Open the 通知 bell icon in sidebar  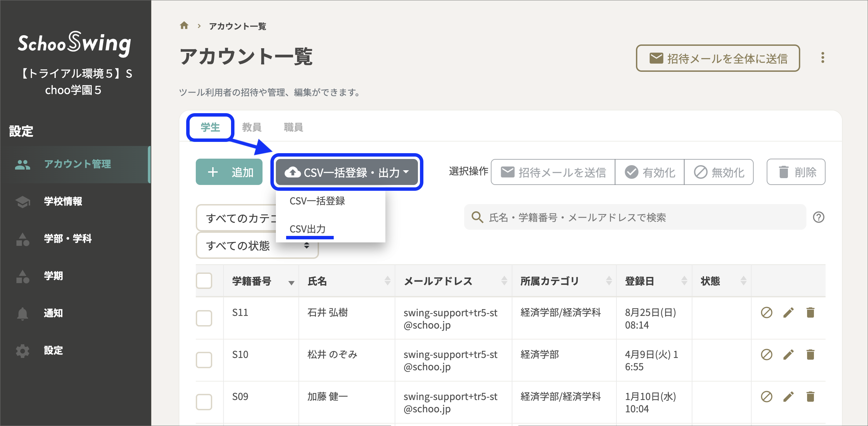coord(23,313)
